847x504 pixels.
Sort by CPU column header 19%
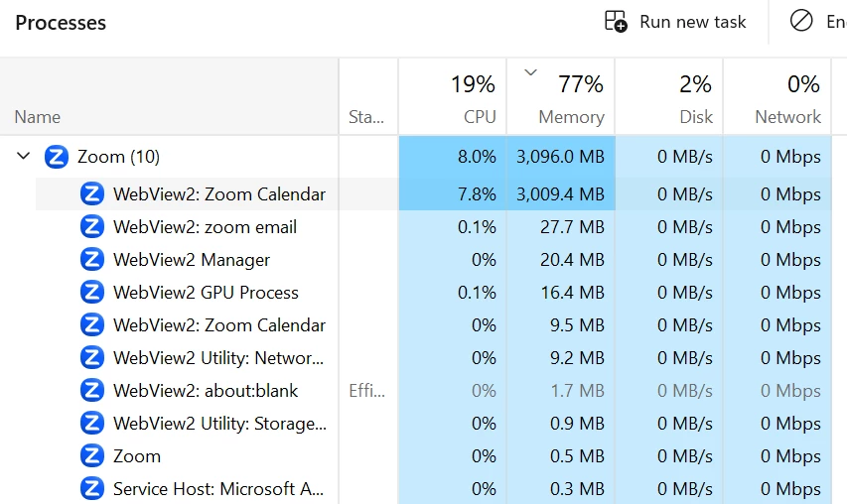click(x=453, y=97)
